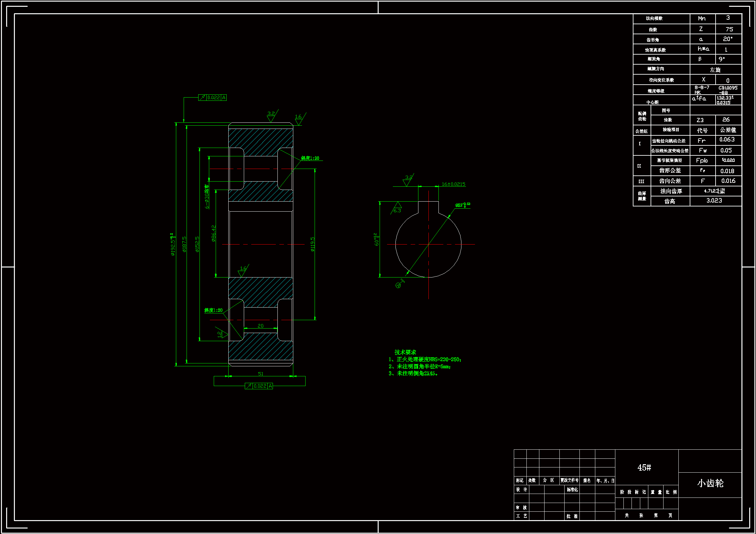Select the 3.2 roughness symbol above the gear section

click(271, 116)
